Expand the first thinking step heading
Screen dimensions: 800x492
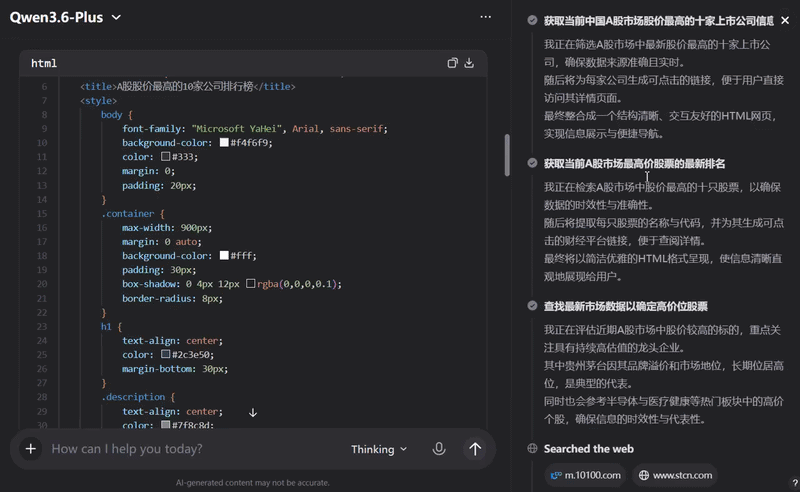(657, 20)
